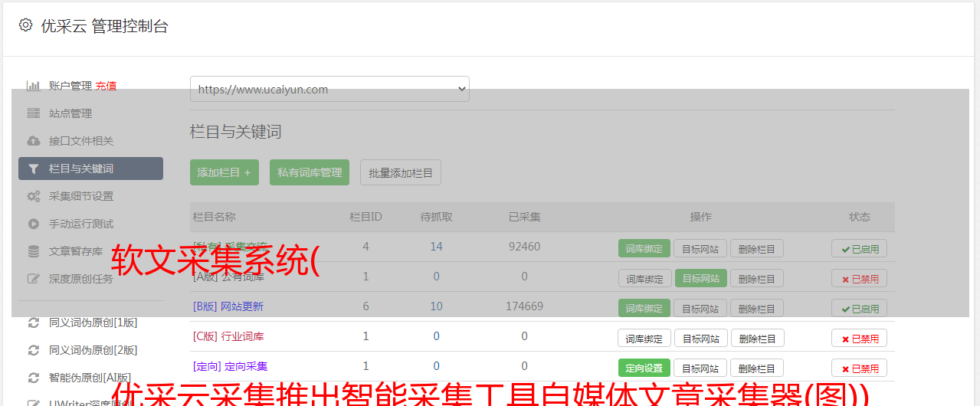Image resolution: width=980 pixels, height=406 pixels.
Task: Toggle 已禁用 status for [C版] 行业词库
Action: click(860, 338)
